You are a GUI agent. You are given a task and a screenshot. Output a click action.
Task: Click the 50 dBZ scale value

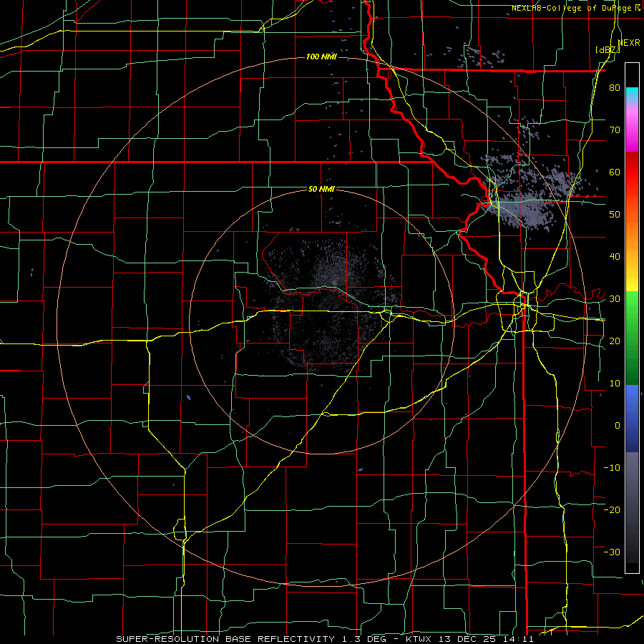(x=615, y=215)
